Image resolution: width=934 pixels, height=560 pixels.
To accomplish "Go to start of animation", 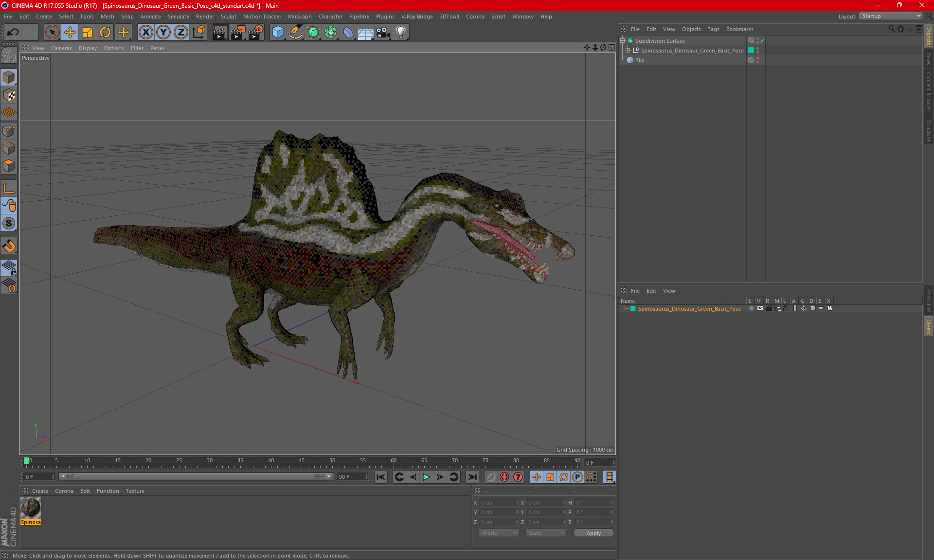I will pos(381,477).
